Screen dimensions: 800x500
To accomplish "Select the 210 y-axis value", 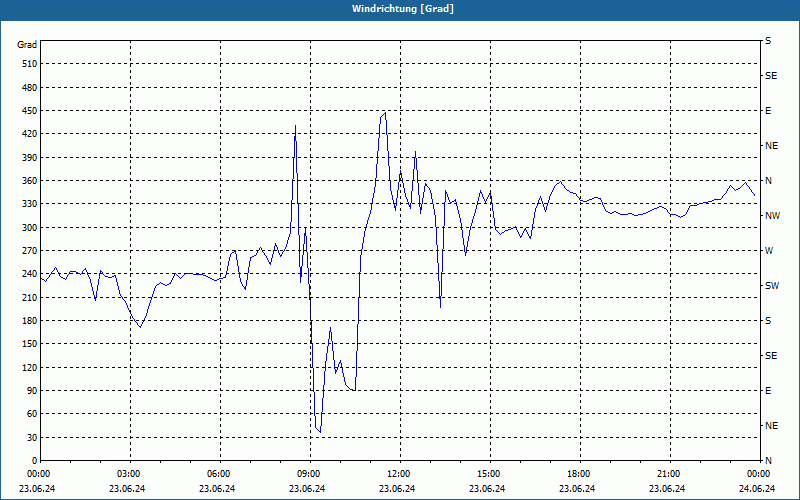I will (x=30, y=297).
